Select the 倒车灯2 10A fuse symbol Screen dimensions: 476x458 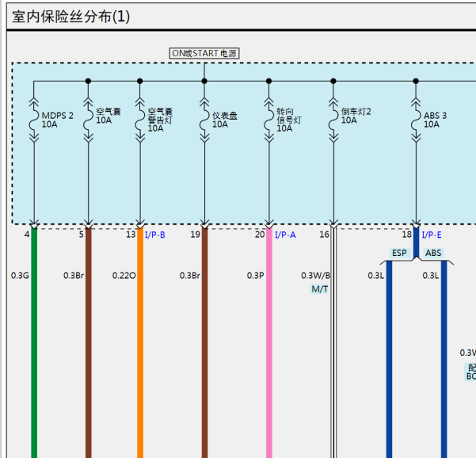point(333,120)
